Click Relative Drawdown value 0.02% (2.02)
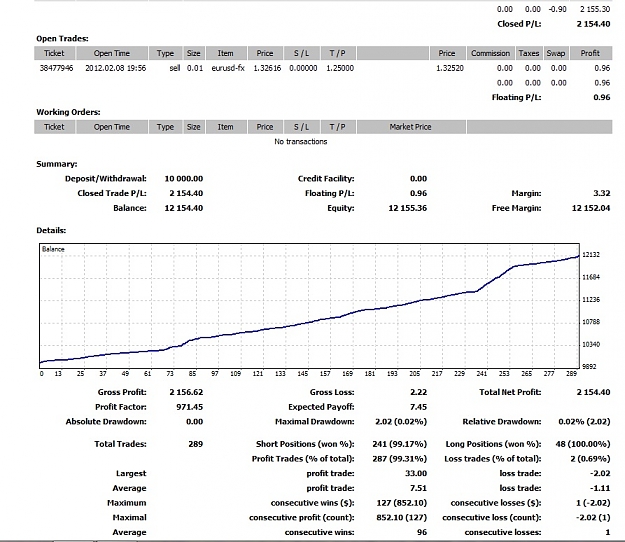The image size is (625, 542). pyautogui.click(x=584, y=422)
